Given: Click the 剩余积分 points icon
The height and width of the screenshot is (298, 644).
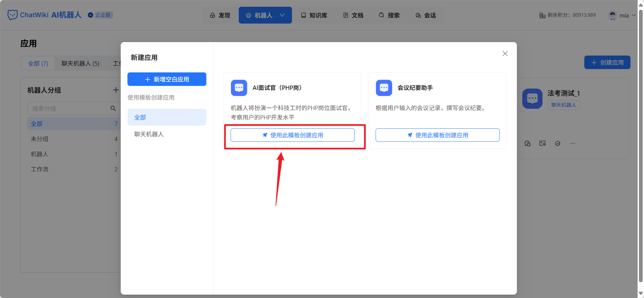Looking at the screenshot, I should (542, 15).
